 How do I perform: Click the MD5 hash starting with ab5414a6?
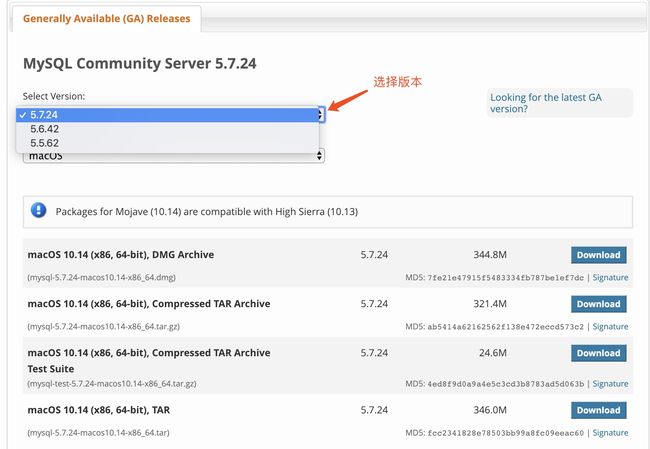coord(505,326)
